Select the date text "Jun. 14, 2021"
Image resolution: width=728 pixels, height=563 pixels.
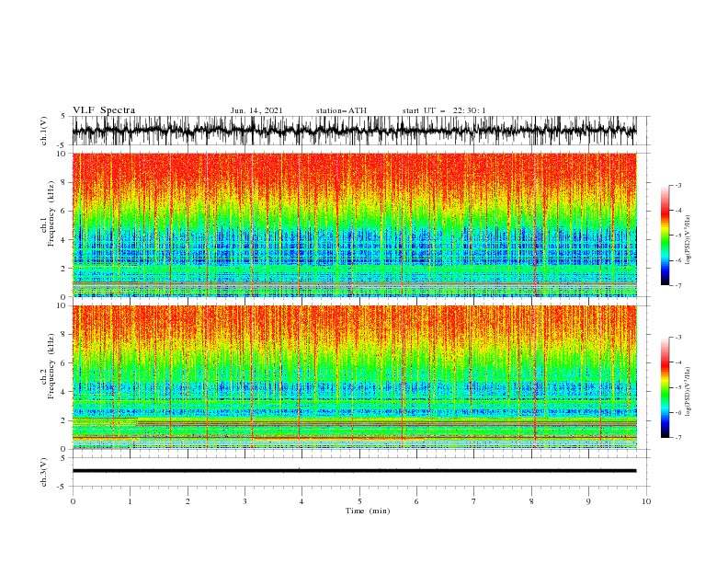click(256, 110)
